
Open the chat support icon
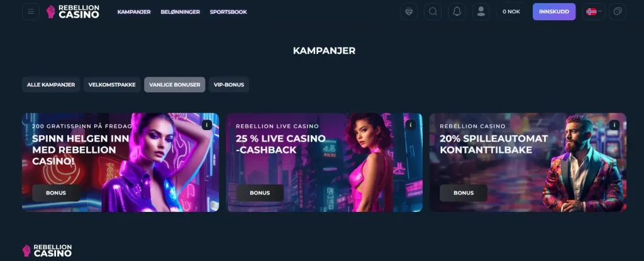pyautogui.click(x=618, y=11)
